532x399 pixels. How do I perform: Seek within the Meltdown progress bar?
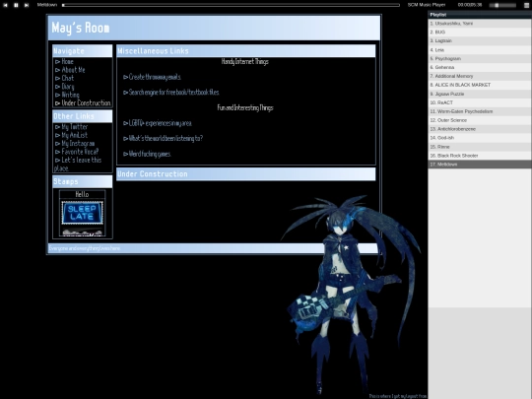(x=231, y=5)
